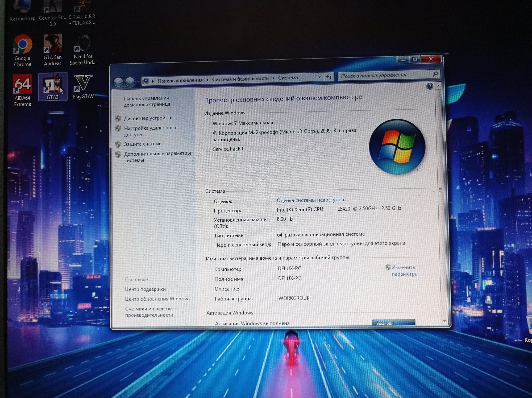This screenshot has width=532, height=398.
Task: Click the computer icon in address bar
Action: (x=146, y=81)
